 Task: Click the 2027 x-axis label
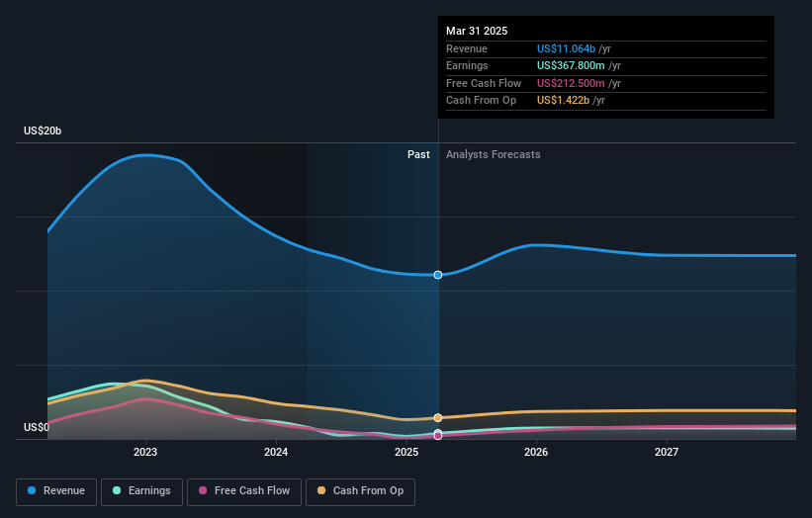(x=667, y=453)
